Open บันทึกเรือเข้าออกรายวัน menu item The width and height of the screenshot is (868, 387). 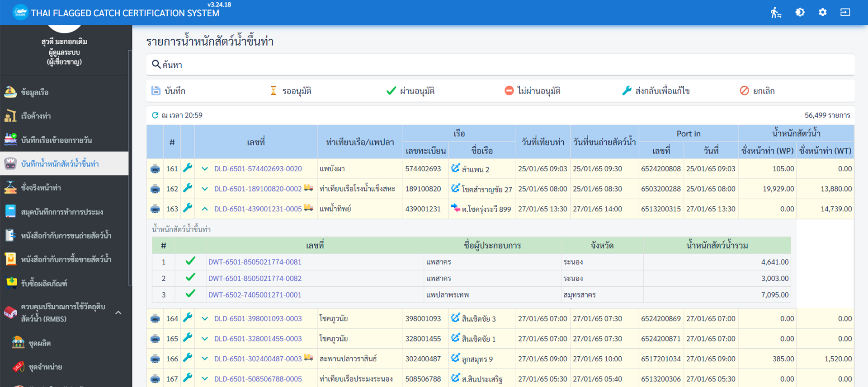tap(64, 140)
